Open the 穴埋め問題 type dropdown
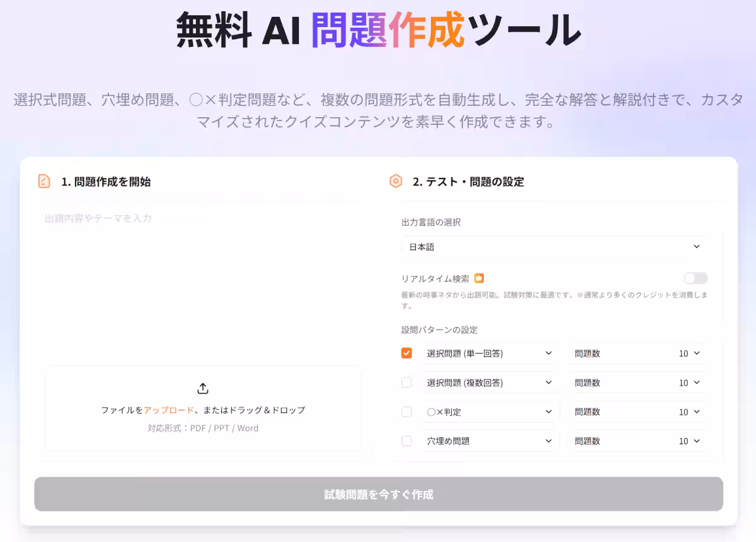This screenshot has width=756, height=542. (x=548, y=441)
